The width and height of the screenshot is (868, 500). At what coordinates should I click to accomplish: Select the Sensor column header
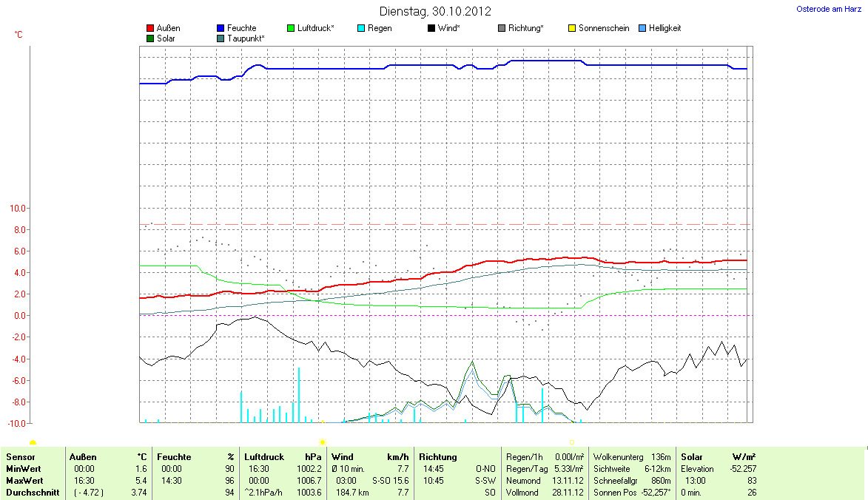pyautogui.click(x=20, y=457)
